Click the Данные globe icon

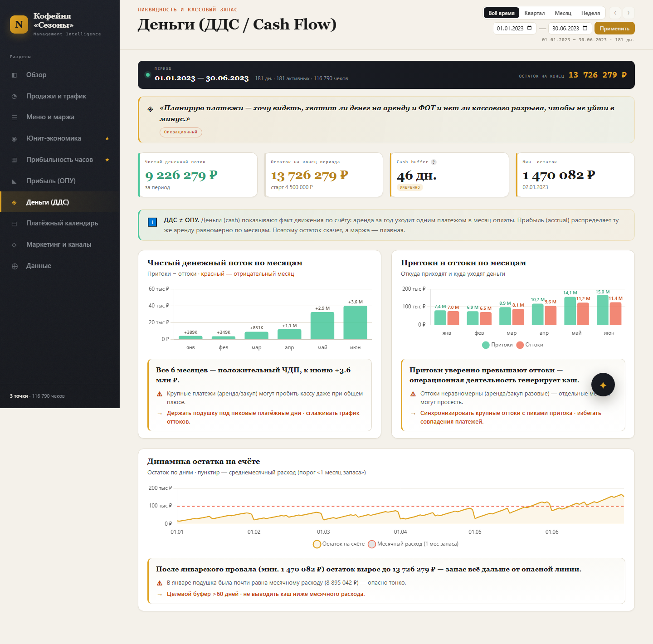coord(15,266)
